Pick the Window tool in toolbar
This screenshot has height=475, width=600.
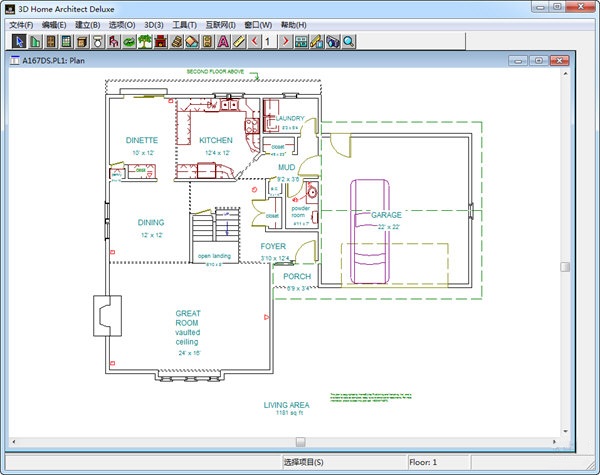pyautogui.click(x=66, y=41)
